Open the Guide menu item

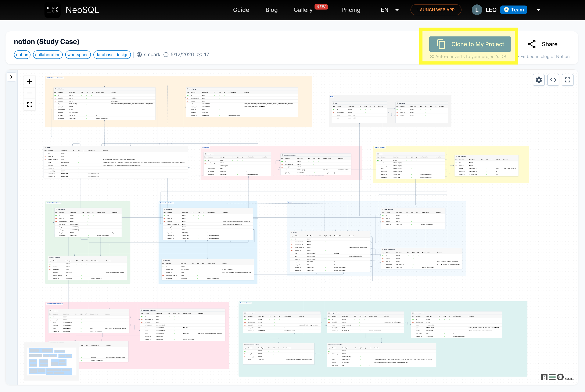pyautogui.click(x=241, y=10)
